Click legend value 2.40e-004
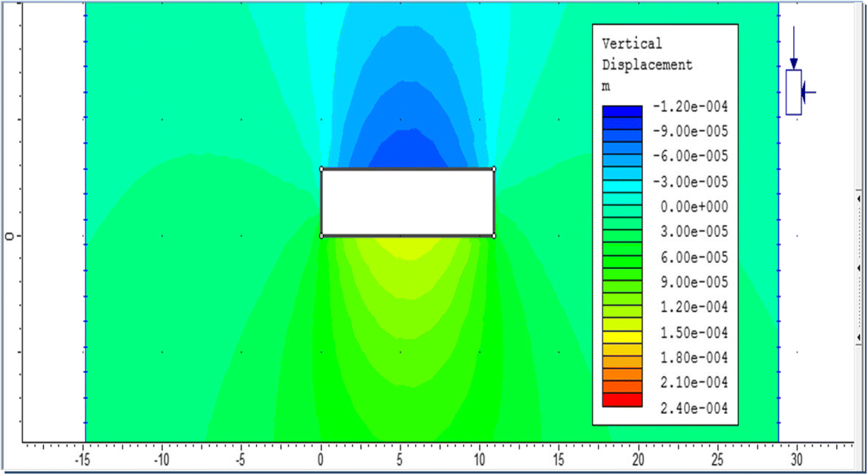 coord(695,408)
